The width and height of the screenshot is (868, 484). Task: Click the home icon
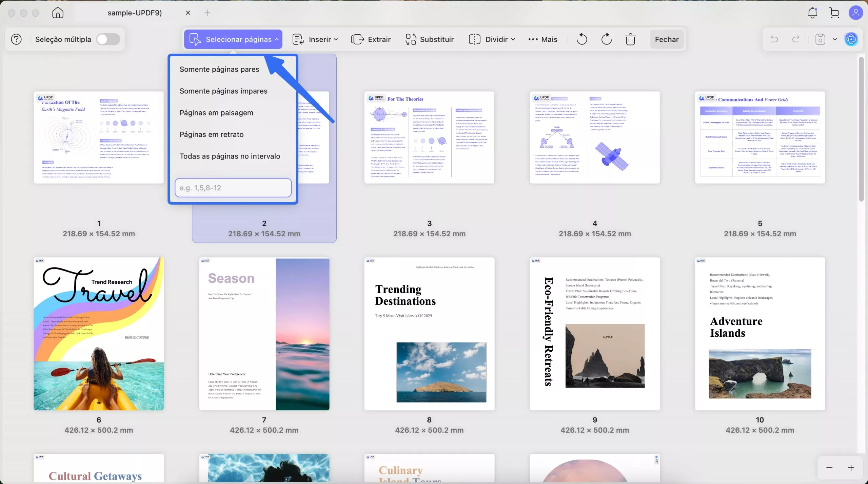[58, 13]
